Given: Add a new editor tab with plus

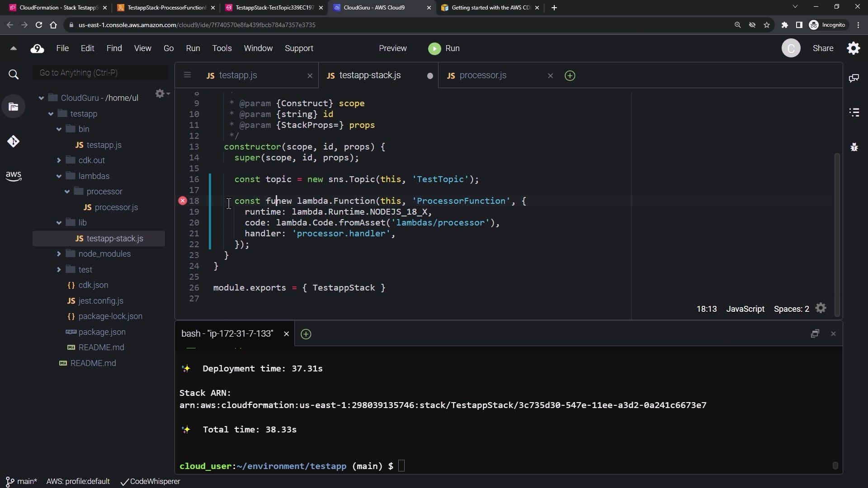Looking at the screenshot, I should 570,76.
